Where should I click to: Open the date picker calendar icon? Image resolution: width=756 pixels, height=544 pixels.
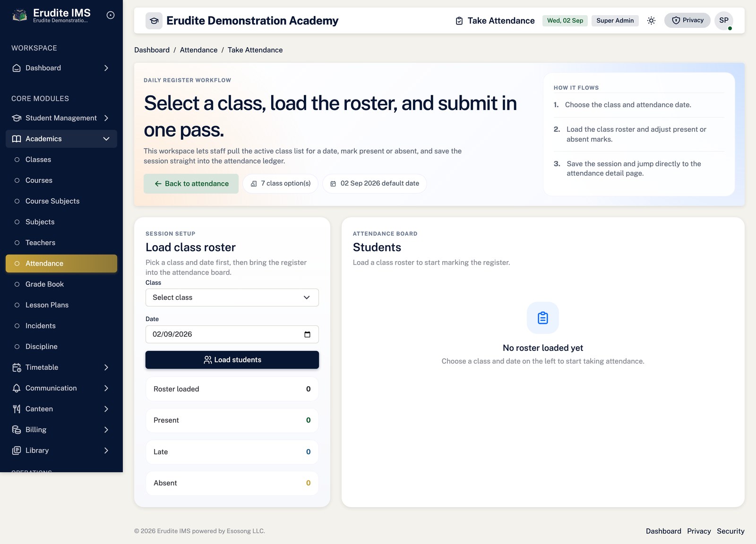click(307, 334)
